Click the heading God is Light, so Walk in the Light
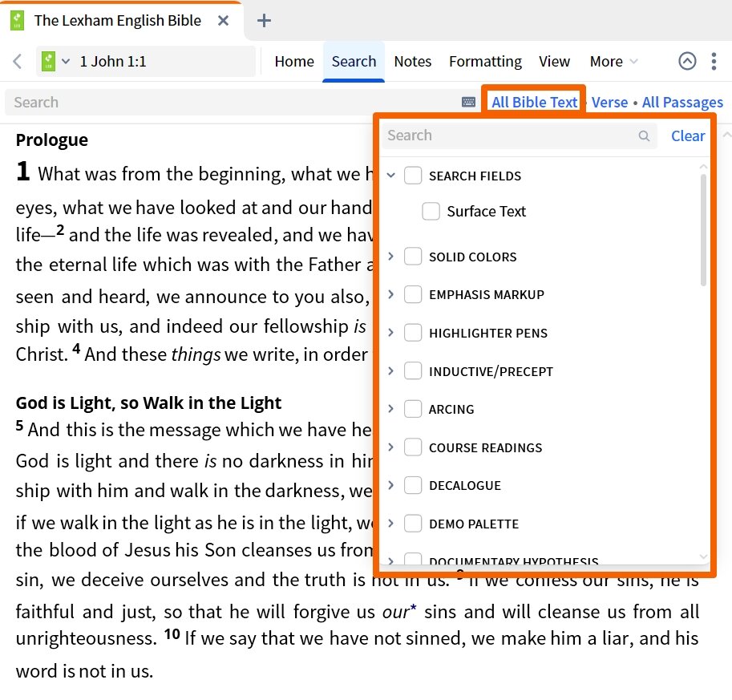Screen dimensions: 732x700 148,403
